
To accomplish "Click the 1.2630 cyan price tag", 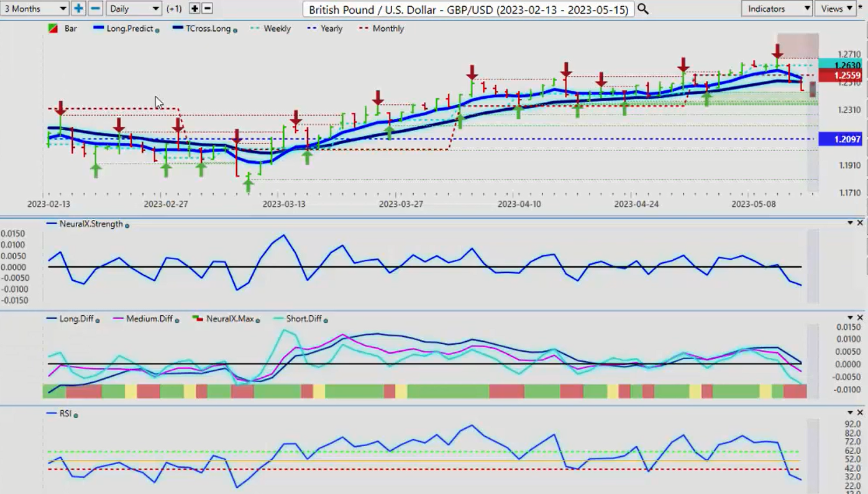I will coord(841,65).
